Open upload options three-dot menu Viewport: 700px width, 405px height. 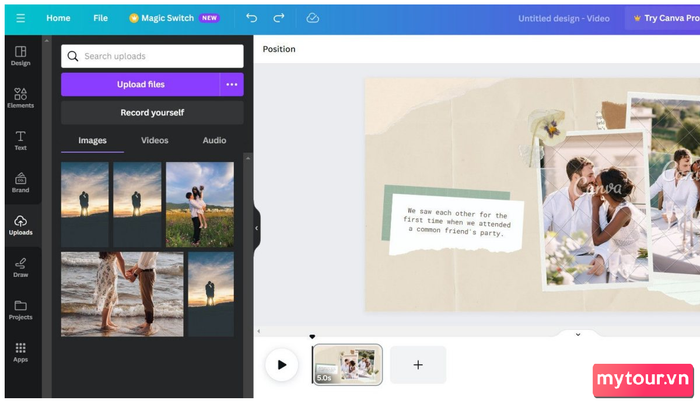(232, 84)
